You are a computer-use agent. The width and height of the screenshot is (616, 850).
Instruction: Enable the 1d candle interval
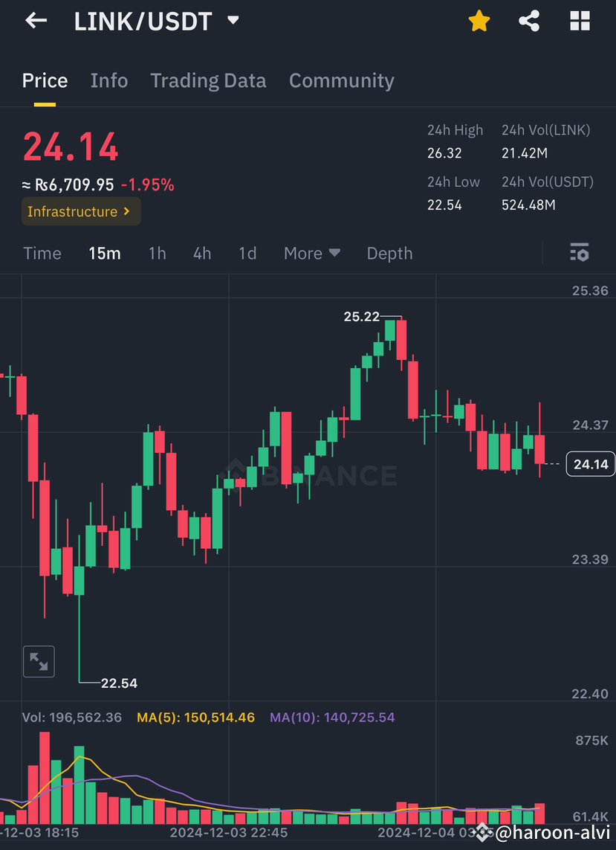pos(247,253)
